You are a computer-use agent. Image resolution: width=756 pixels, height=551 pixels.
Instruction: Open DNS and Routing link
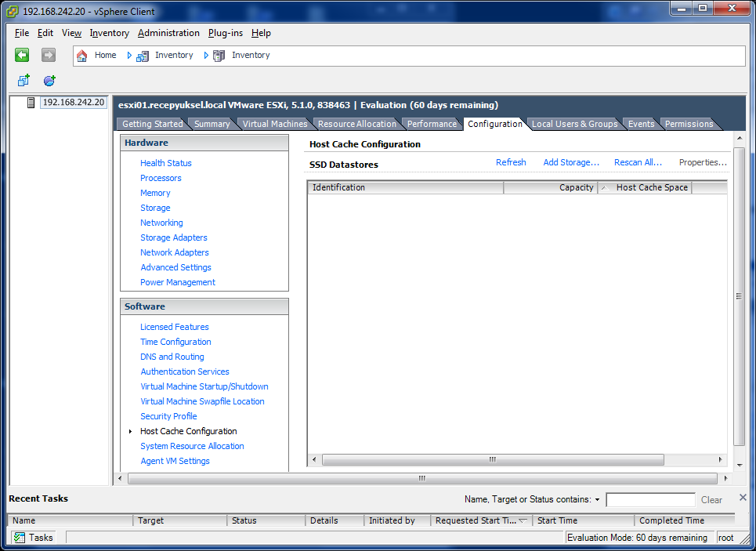[172, 357]
